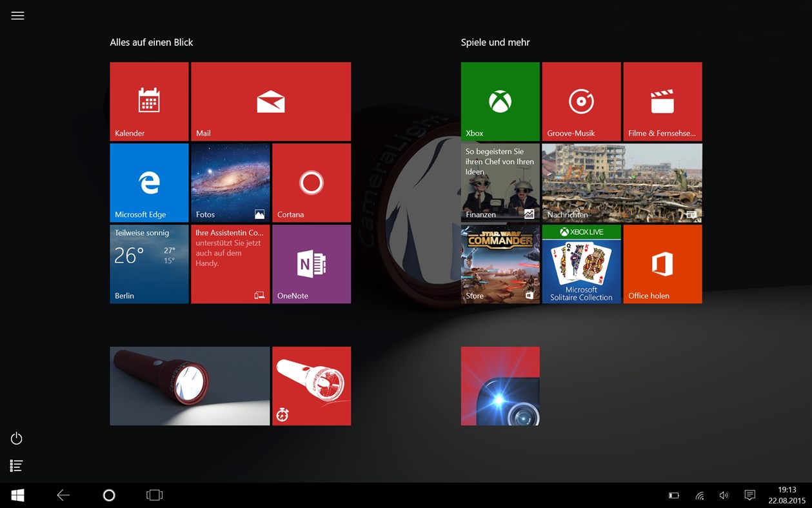
Task: Open the Mail app tile
Action: [270, 101]
